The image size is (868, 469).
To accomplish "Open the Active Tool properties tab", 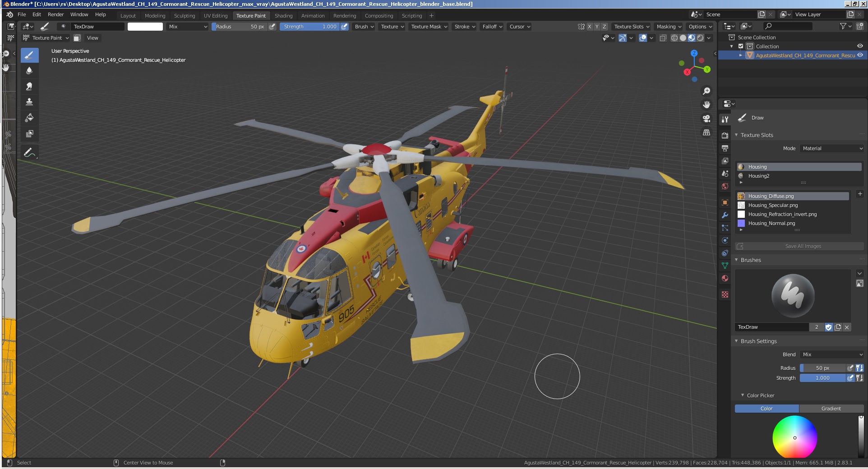I will click(x=725, y=120).
